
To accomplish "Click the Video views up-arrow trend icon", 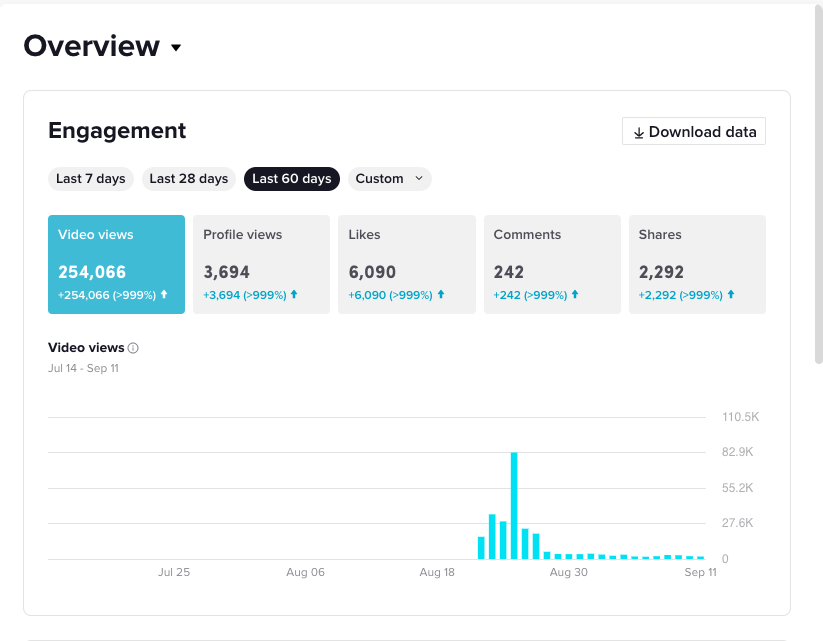I will point(164,295).
